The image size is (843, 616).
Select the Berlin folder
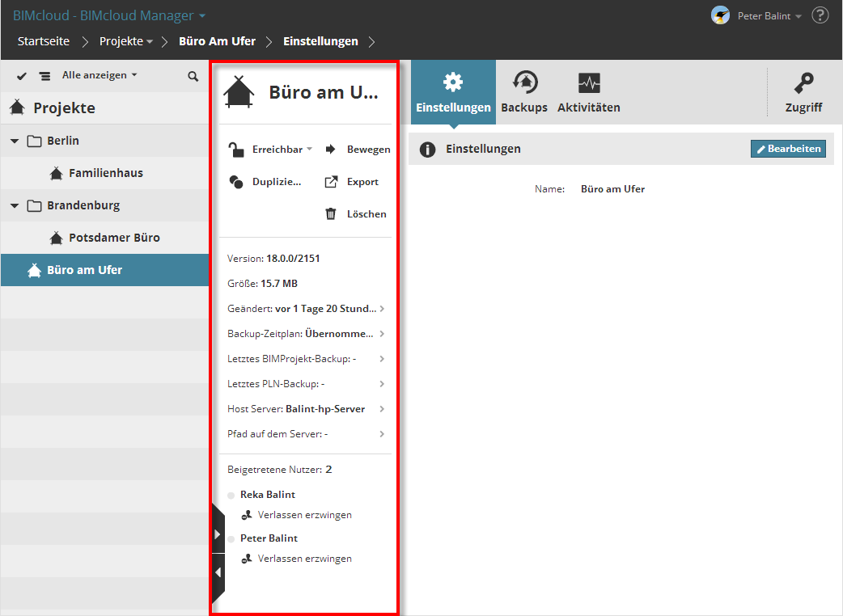pos(63,141)
